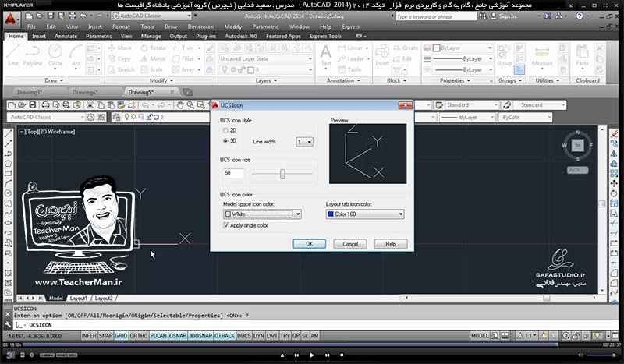Viewport: 624px width, 364px height.
Task: Toggle SNAP mode in status bar
Action: (106, 336)
